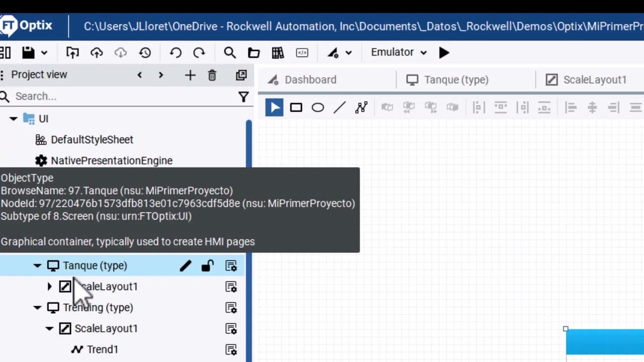Open properties icon for Tanque (type)
The height and width of the screenshot is (362, 644).
click(231, 265)
